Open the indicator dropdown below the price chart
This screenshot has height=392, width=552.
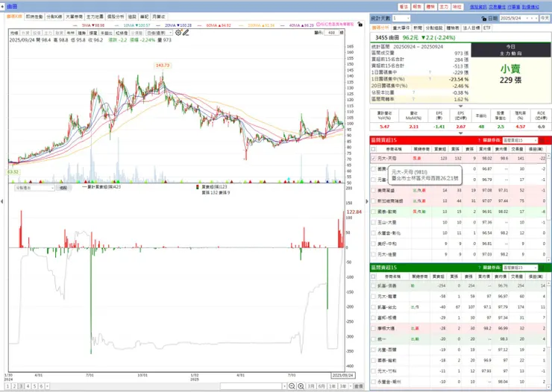pyautogui.click(x=34, y=188)
